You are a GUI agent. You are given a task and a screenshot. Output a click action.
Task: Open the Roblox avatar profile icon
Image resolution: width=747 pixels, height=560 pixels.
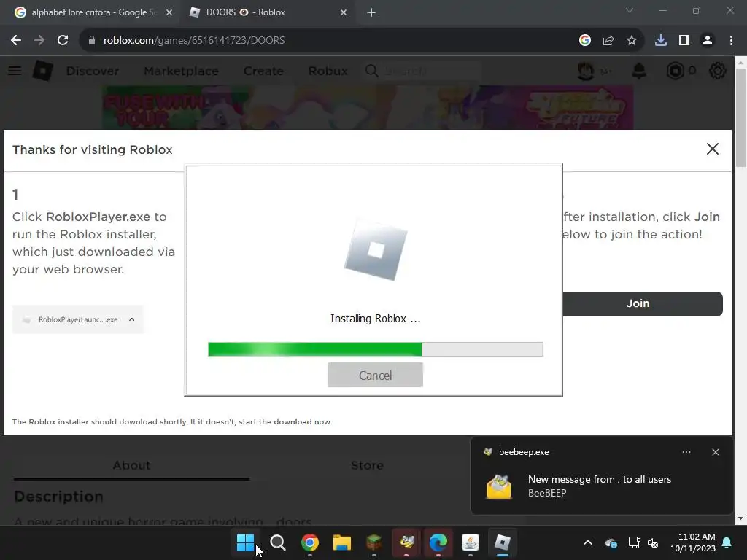tap(586, 71)
